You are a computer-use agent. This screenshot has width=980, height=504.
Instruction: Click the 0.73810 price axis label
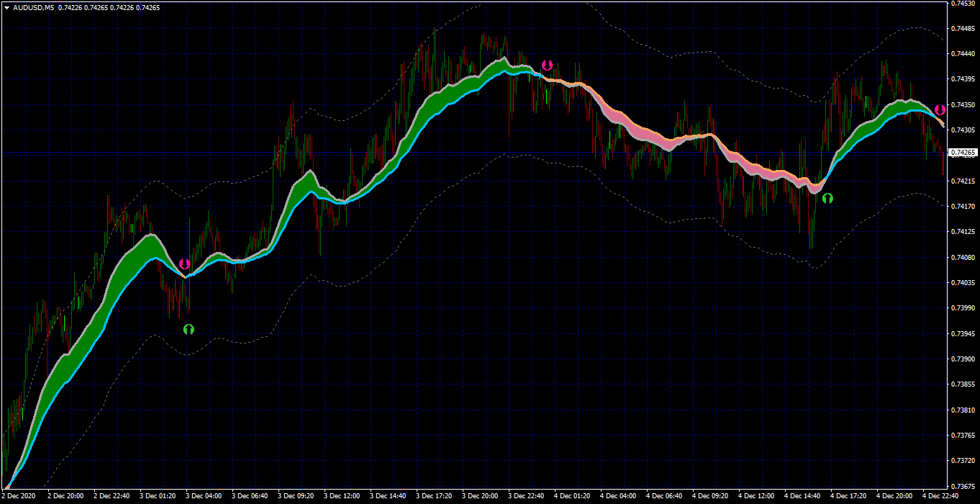tap(963, 410)
